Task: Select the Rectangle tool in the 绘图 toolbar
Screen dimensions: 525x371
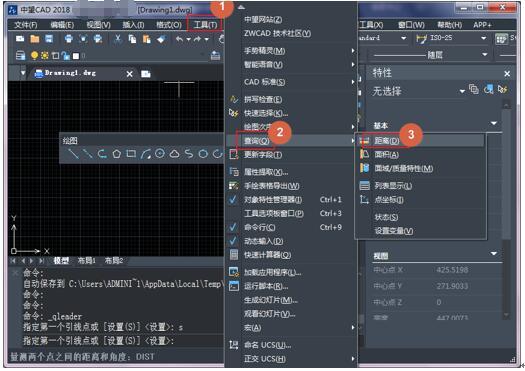Action: [131, 154]
